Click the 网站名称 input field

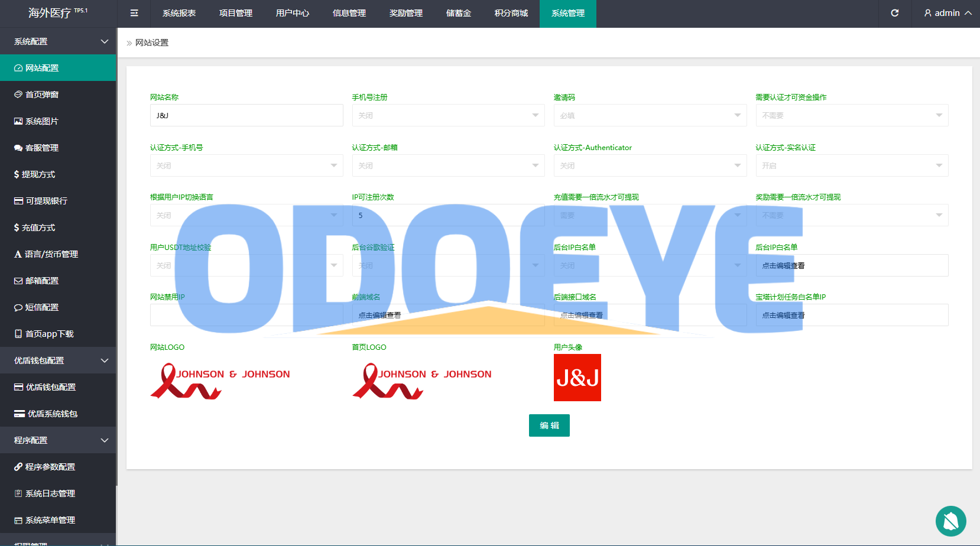click(x=246, y=115)
